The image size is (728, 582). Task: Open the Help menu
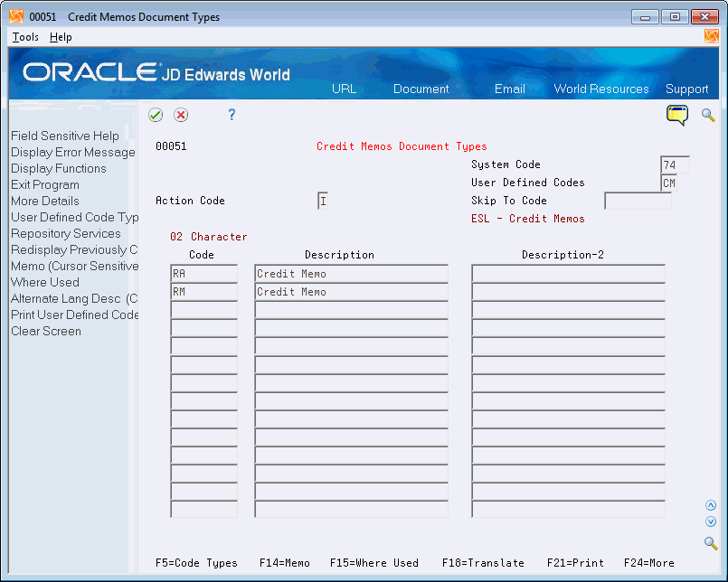[61, 37]
